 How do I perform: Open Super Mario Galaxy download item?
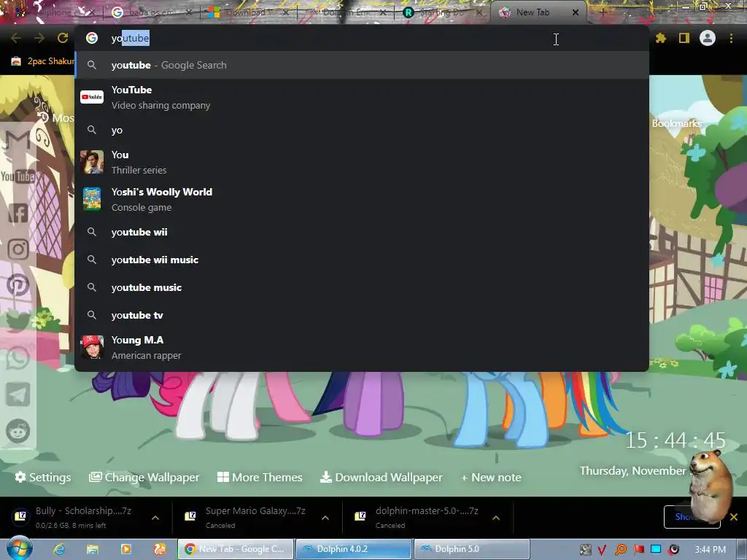click(255, 517)
